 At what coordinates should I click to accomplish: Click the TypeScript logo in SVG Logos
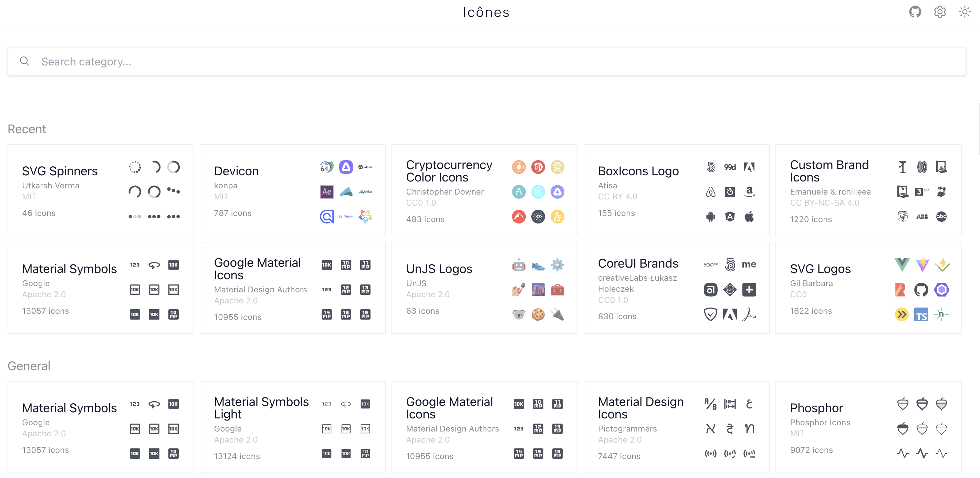tap(921, 315)
